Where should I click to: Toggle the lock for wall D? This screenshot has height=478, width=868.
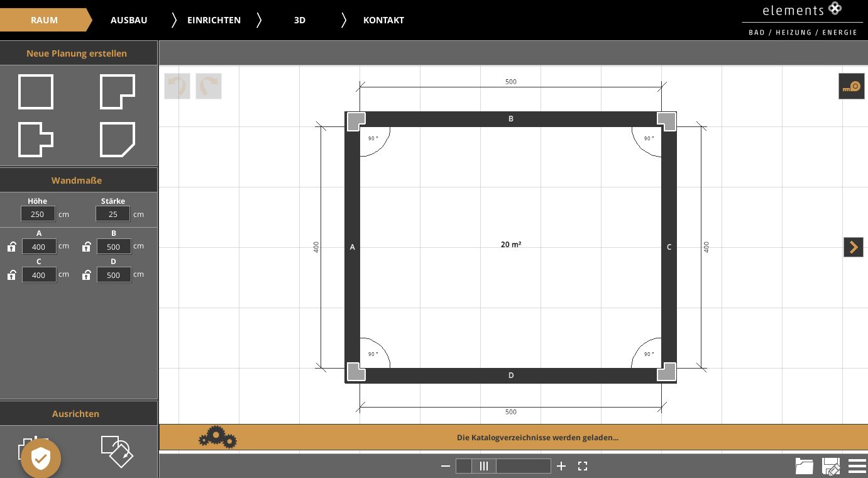87,275
